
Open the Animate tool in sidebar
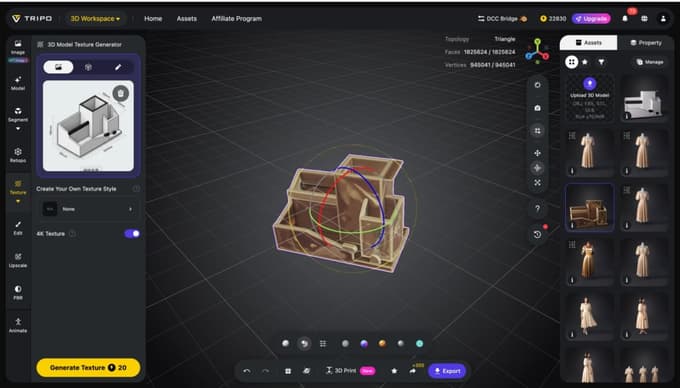(18, 325)
